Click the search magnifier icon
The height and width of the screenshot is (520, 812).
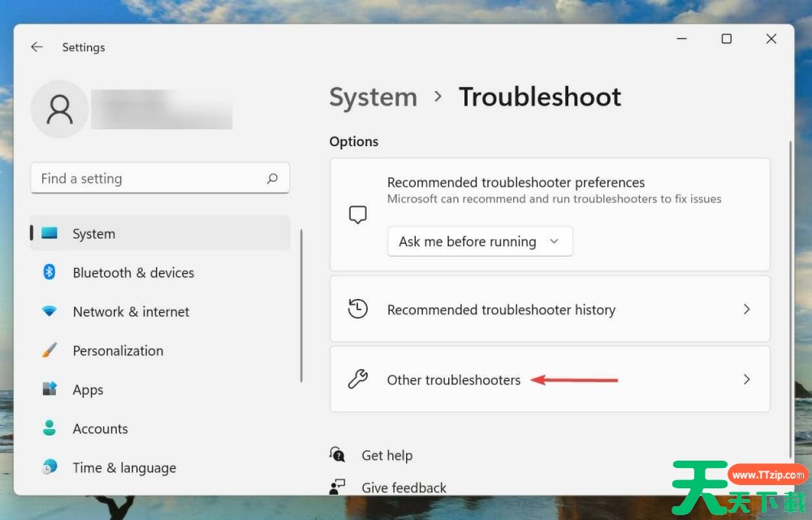[x=272, y=179]
